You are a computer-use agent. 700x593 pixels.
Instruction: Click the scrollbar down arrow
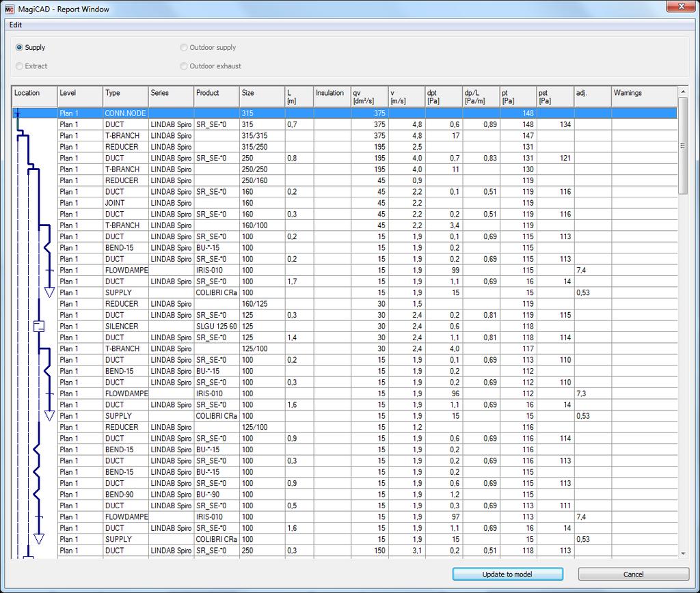point(683,553)
